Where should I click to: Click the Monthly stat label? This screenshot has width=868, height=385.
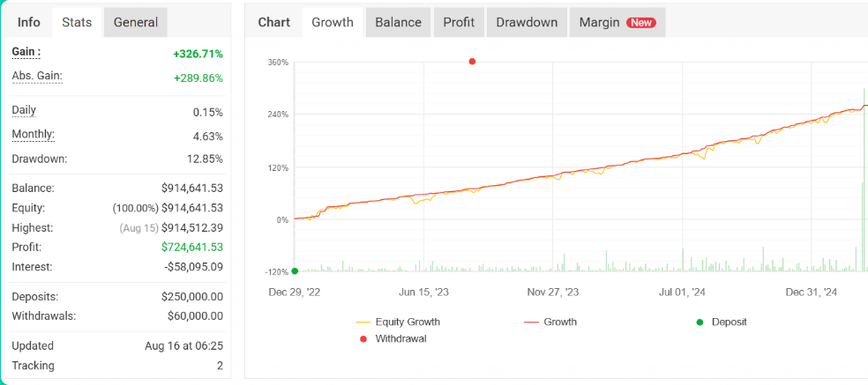[x=33, y=135]
